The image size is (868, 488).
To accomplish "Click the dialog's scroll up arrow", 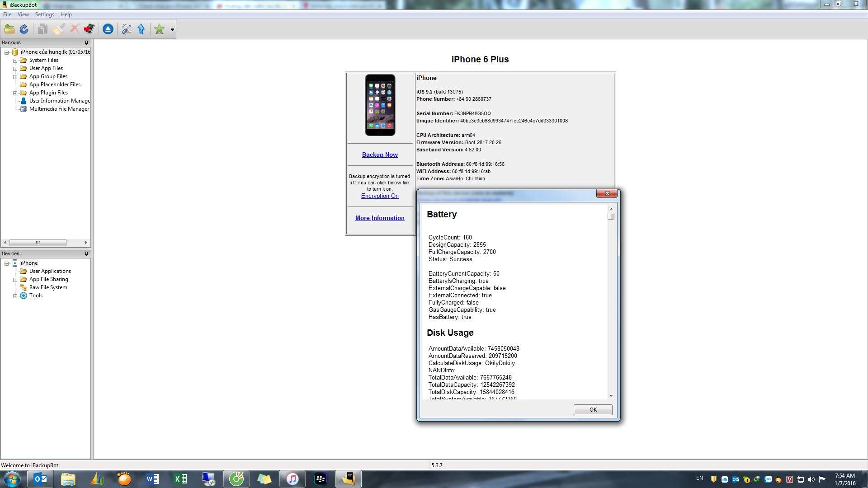I will pos(611,209).
